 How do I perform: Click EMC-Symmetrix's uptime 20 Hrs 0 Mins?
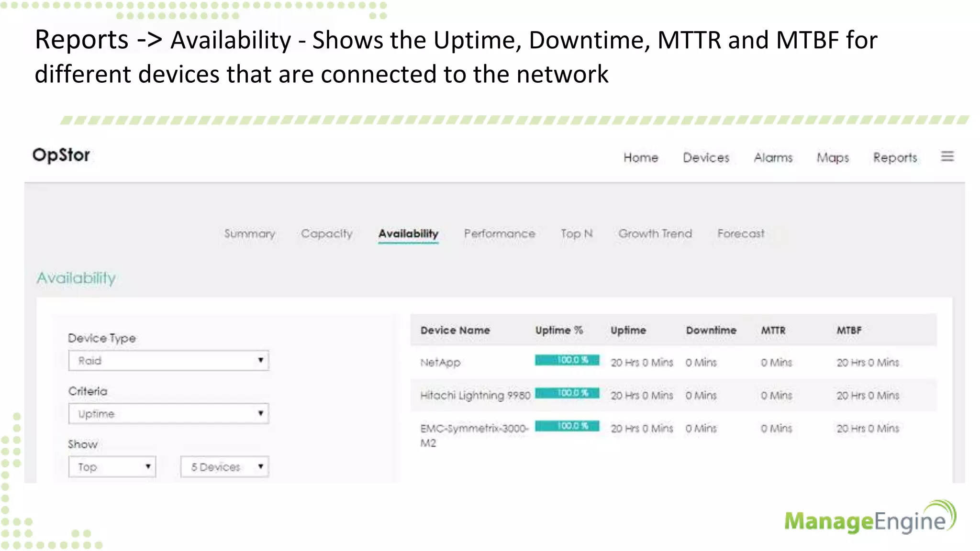tap(642, 429)
